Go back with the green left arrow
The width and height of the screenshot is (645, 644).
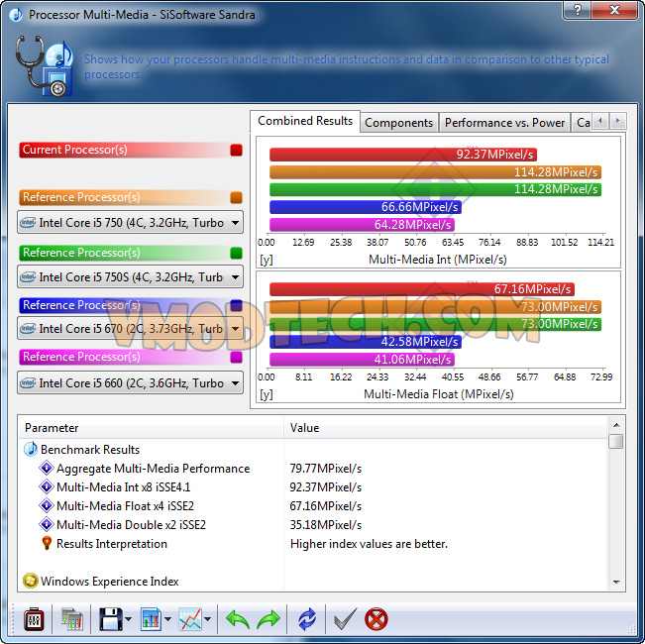click(x=238, y=619)
